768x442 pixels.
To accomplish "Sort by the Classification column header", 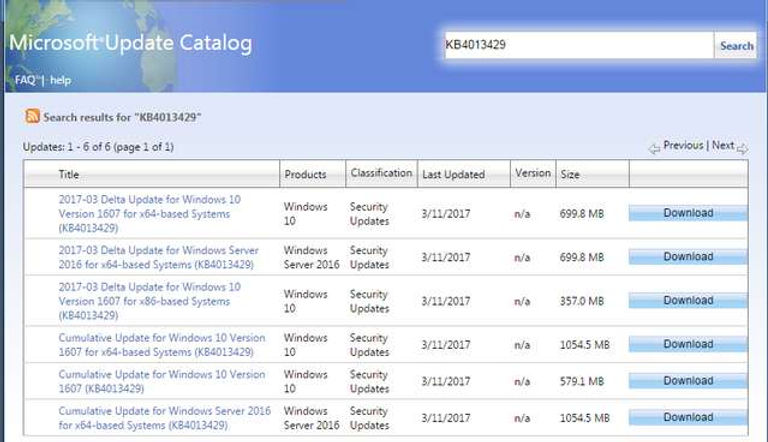I will tap(381, 173).
